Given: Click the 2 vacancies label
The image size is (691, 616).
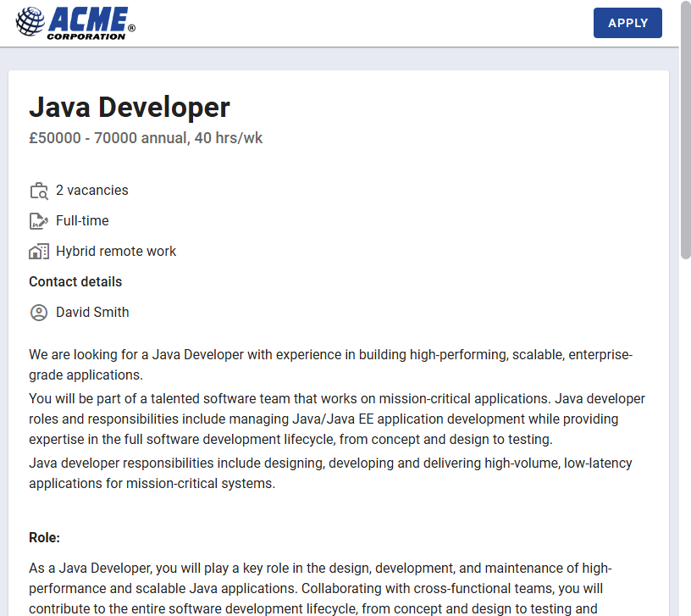Looking at the screenshot, I should (x=91, y=191).
